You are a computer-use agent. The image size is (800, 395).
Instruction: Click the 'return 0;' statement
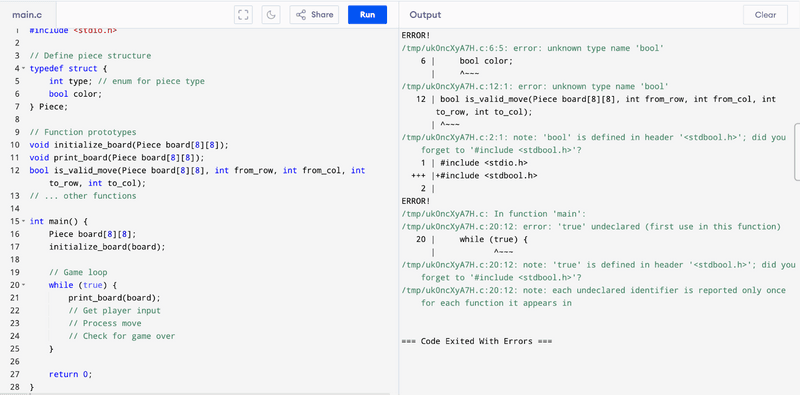coord(70,375)
